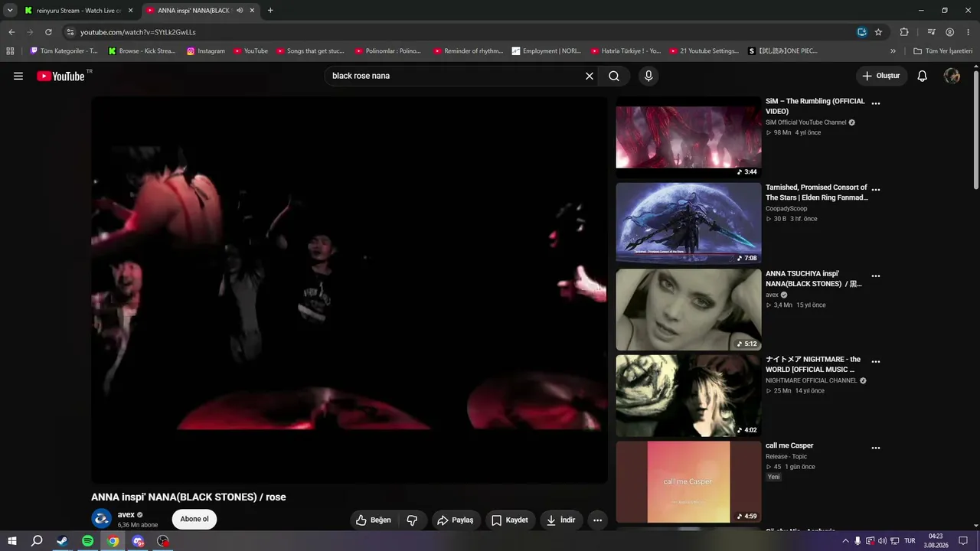Click the page vertical scrollbar
980x551 pixels.
point(976,130)
